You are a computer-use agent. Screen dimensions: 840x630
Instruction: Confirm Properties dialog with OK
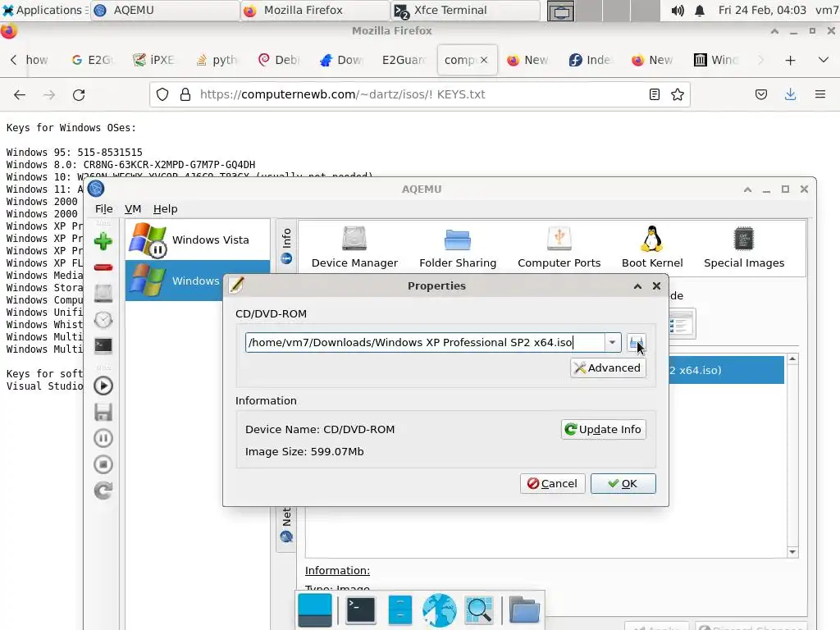623,484
